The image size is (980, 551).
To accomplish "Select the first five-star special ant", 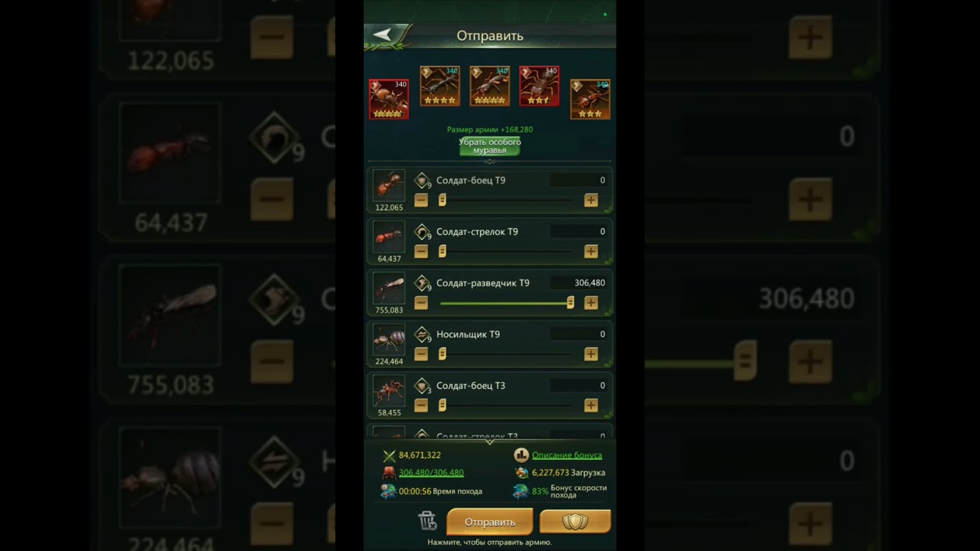I will pos(389,99).
